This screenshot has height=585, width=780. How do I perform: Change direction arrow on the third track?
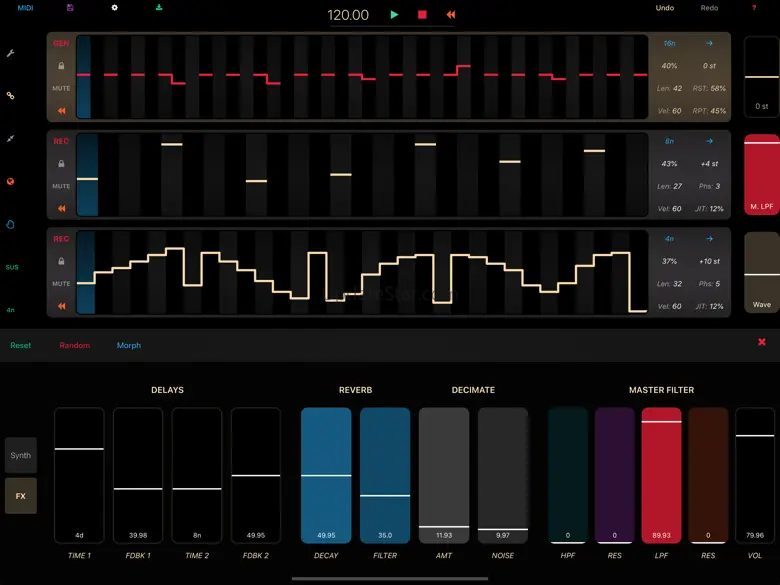(x=708, y=239)
